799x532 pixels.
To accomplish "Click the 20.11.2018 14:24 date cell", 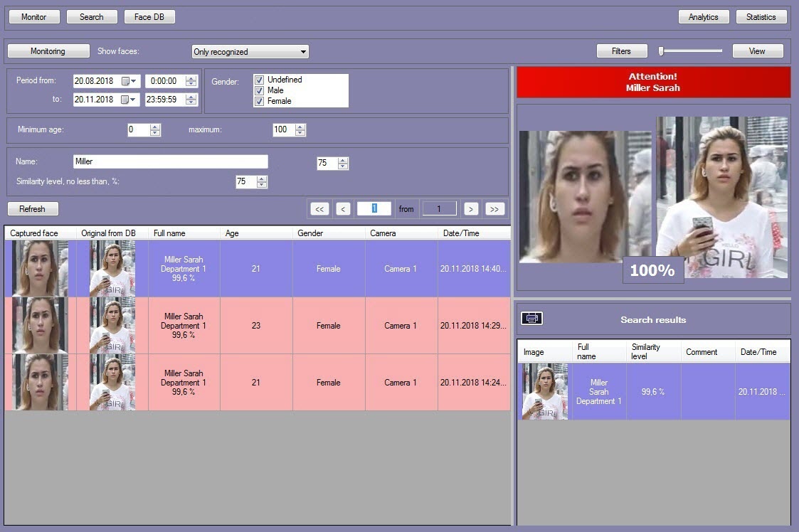I will pyautogui.click(x=474, y=383).
